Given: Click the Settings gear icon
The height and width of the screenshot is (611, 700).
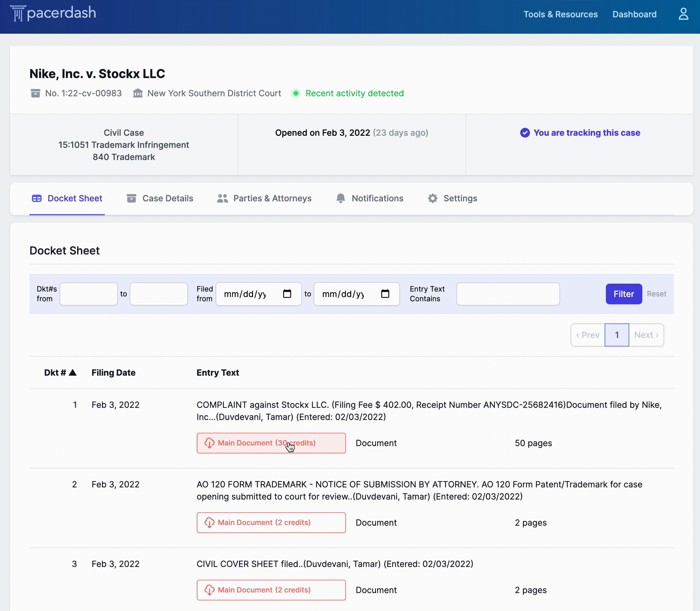Looking at the screenshot, I should [x=433, y=198].
